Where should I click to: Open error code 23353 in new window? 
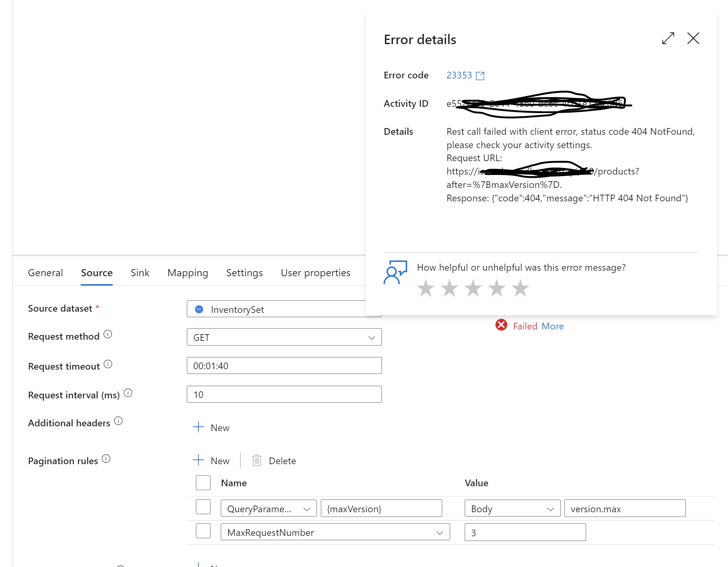tap(480, 75)
